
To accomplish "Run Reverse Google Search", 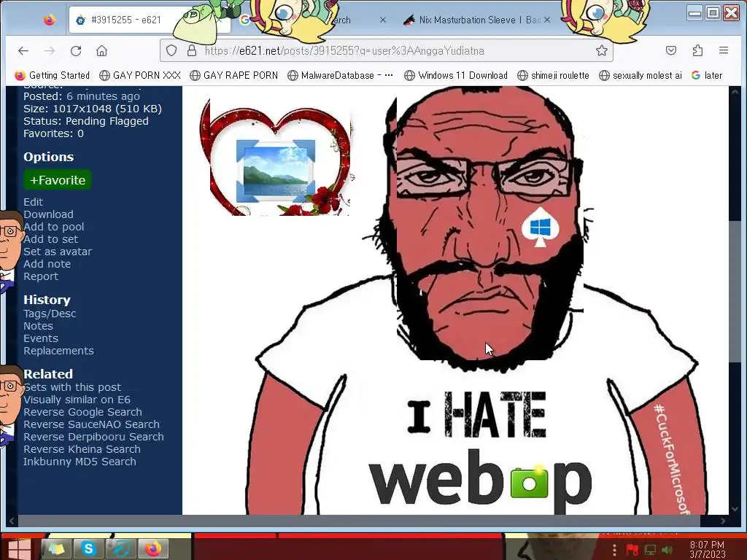I will coord(82,412).
